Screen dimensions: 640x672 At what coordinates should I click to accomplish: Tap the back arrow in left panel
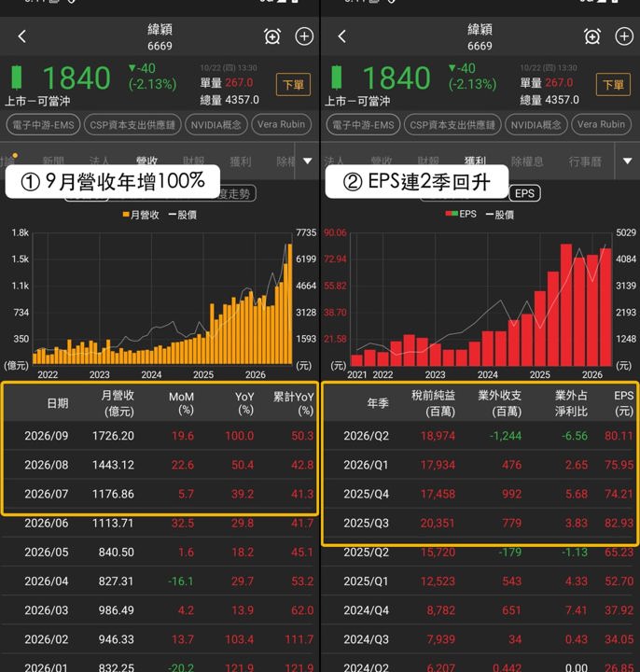tap(22, 36)
